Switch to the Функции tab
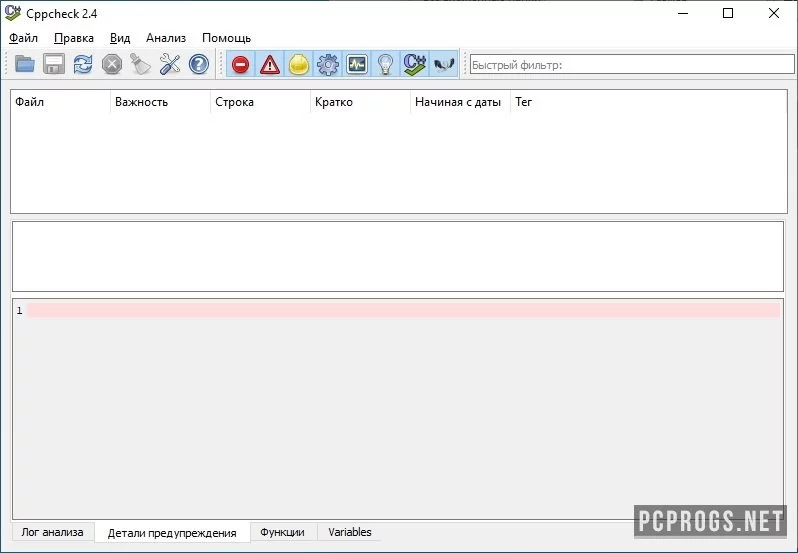The height and width of the screenshot is (553, 798). [x=282, y=532]
